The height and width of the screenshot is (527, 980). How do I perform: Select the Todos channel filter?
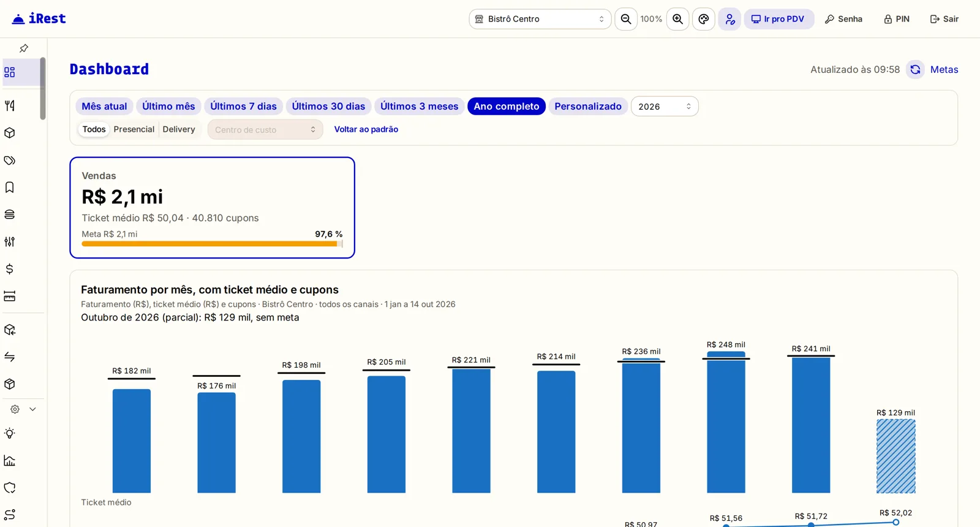[94, 129]
